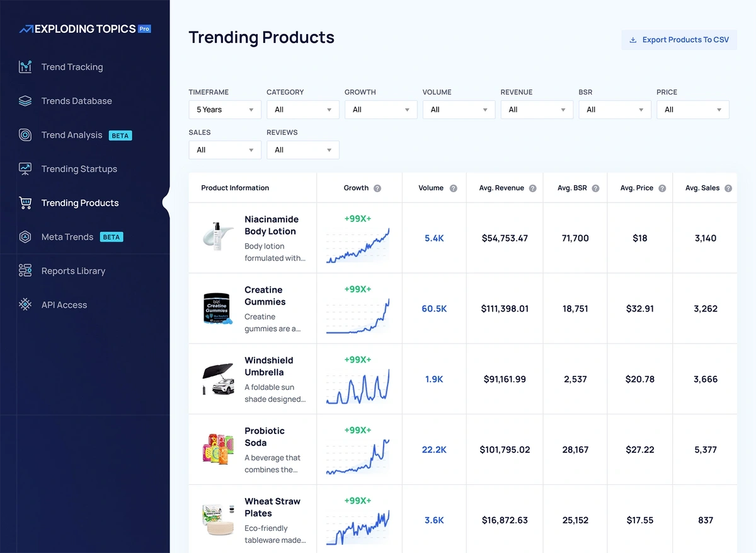The image size is (756, 553).
Task: Open the Timeframe dropdown set to 5 Years
Action: [225, 110]
